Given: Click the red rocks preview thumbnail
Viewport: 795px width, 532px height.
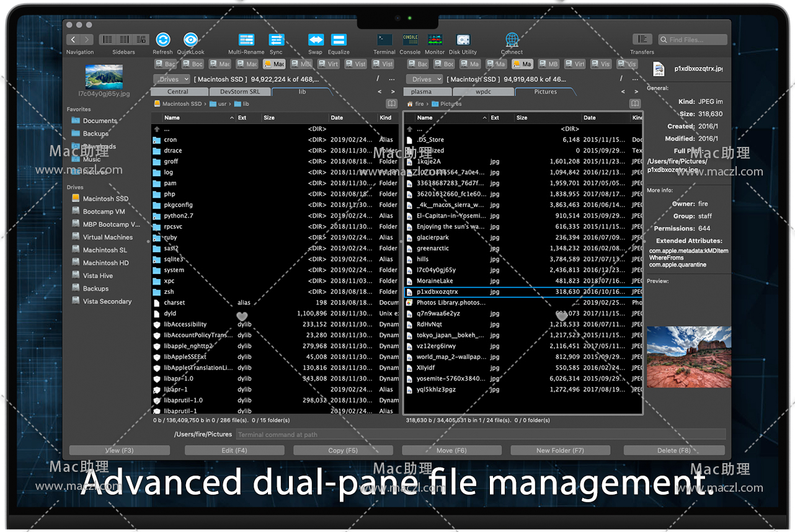Looking at the screenshot, I should point(689,357).
